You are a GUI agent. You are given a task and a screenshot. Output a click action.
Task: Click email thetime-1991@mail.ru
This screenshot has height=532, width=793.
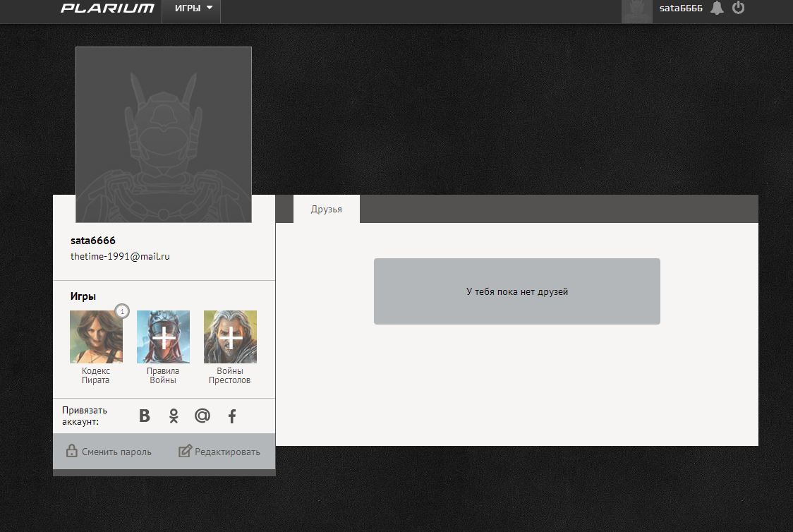[x=121, y=256]
